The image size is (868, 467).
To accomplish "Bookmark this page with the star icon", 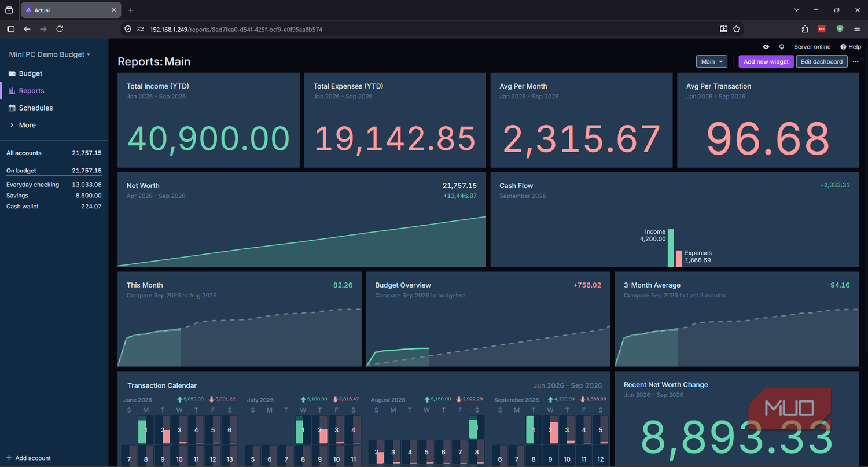I will pyautogui.click(x=737, y=29).
